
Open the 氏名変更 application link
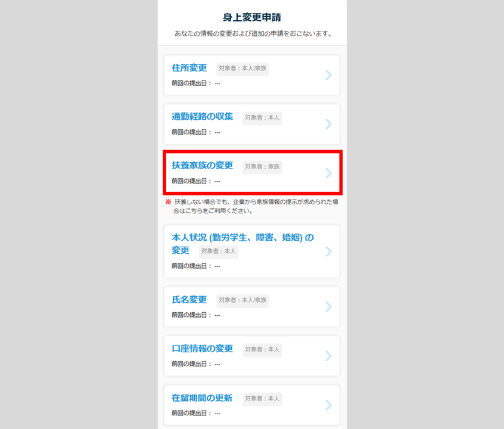(189, 299)
